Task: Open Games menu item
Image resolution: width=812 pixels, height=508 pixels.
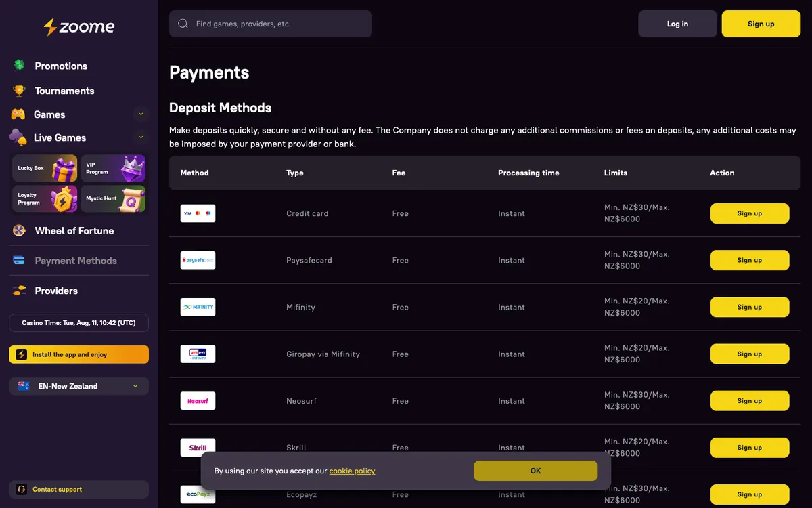Action: click(49, 114)
